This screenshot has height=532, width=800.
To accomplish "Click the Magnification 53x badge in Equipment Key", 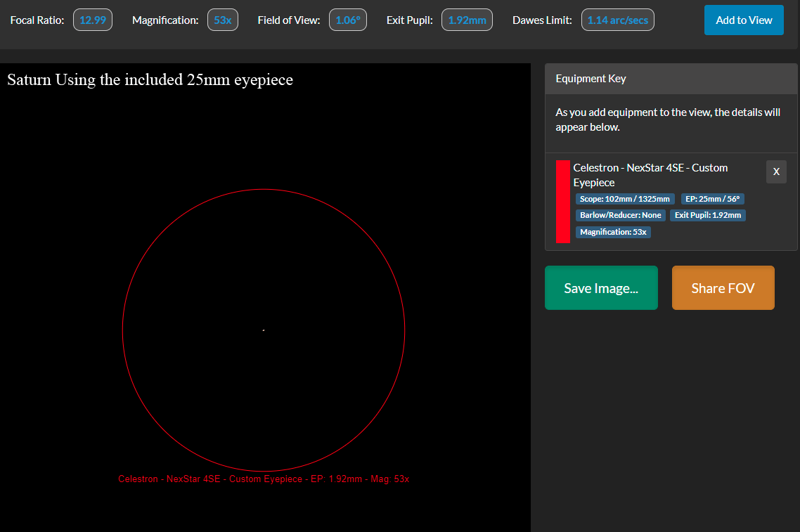I will (613, 232).
